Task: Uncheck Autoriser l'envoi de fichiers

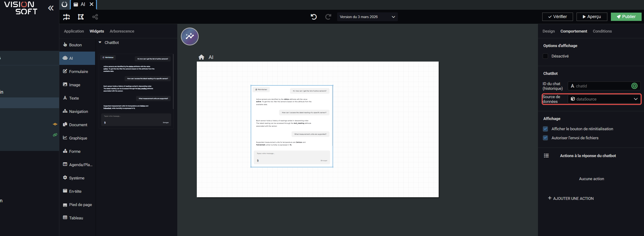Action: click(545, 138)
